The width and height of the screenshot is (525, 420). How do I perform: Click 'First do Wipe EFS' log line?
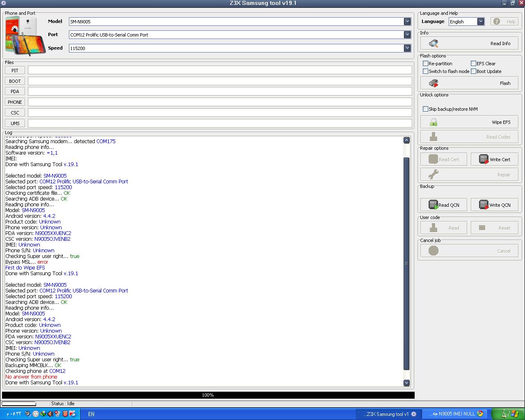25,267
